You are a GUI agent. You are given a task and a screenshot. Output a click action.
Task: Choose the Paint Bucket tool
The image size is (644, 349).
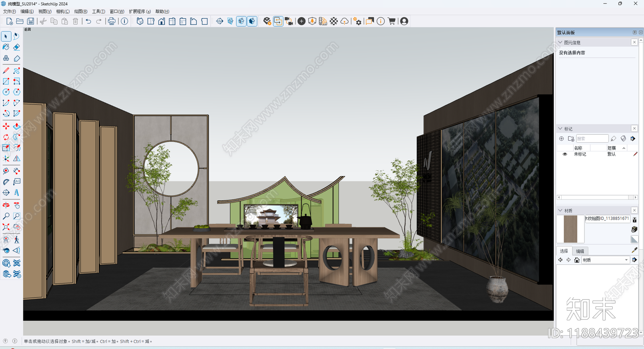[x=6, y=47]
